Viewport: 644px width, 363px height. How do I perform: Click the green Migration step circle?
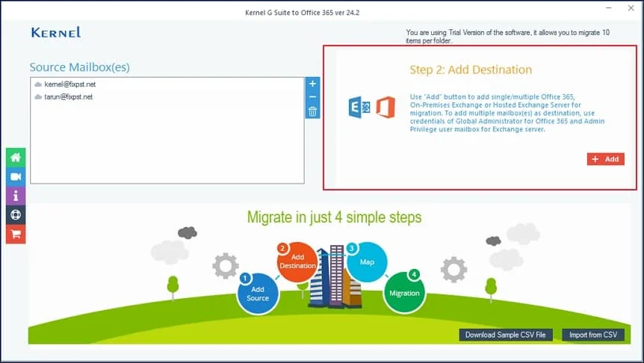tap(404, 292)
